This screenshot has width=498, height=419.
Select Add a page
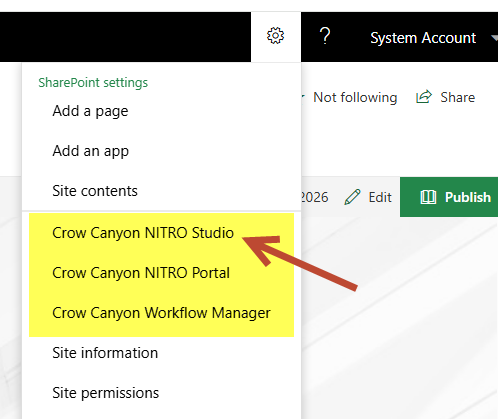[90, 111]
